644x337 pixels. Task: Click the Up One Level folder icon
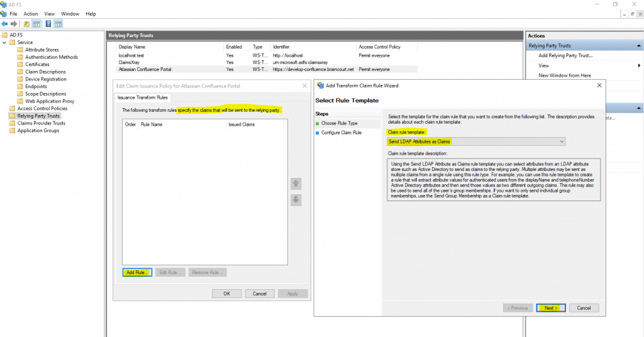click(26, 24)
